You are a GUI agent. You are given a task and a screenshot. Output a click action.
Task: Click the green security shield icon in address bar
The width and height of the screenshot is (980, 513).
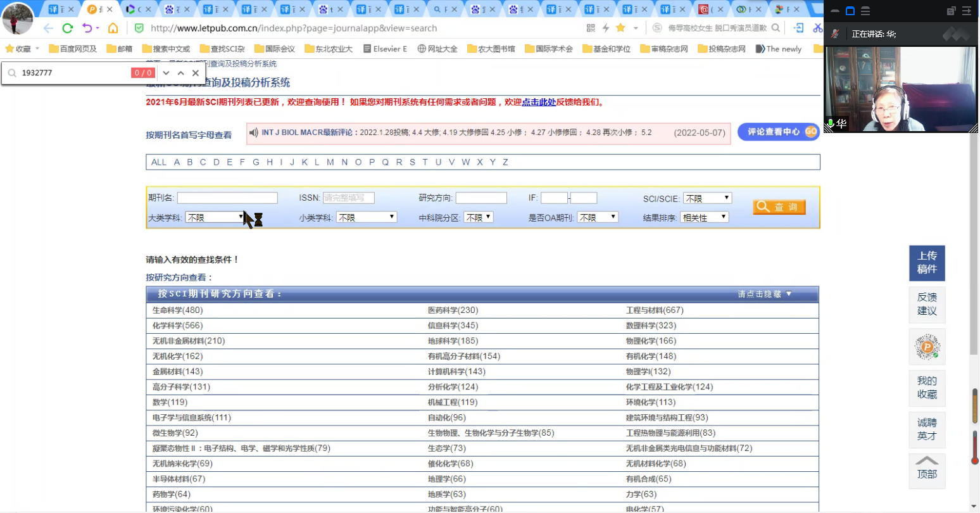(x=139, y=28)
